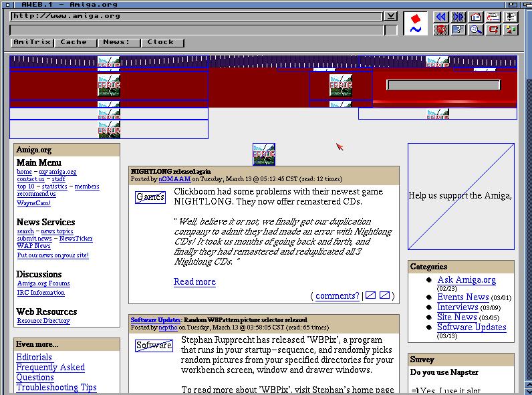
Task: Open the Editorials link
Action: (x=34, y=358)
